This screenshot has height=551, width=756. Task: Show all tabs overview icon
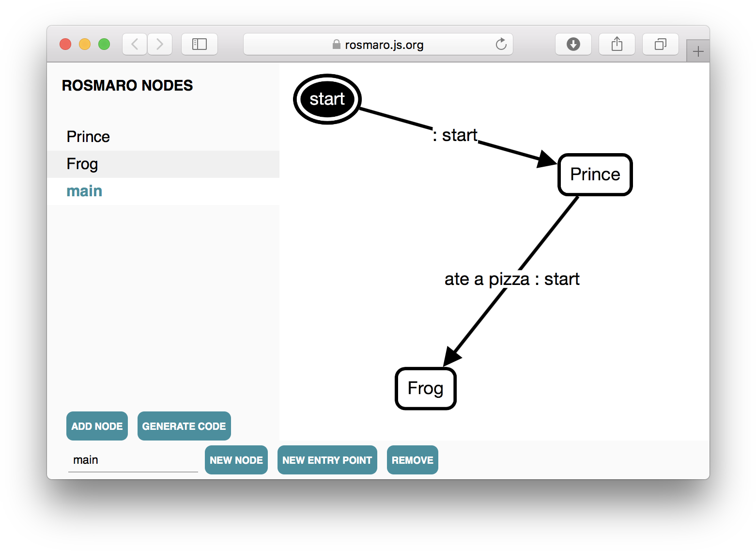(x=660, y=45)
